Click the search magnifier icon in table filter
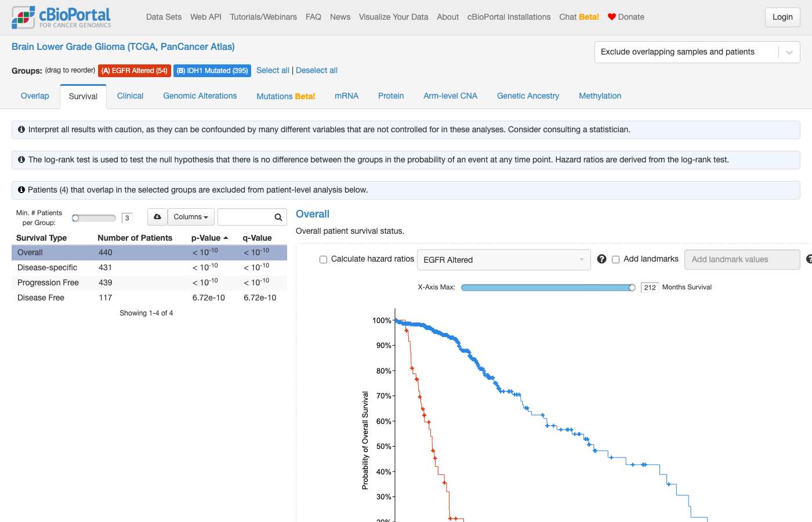Screen dimensions: 812x522 click(x=278, y=217)
